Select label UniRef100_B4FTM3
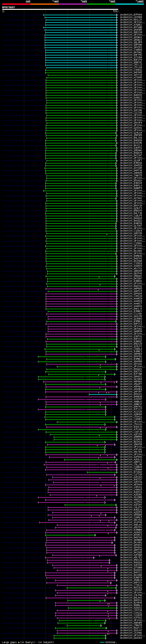Viewport: 146px width, 644px height. point(131,55)
